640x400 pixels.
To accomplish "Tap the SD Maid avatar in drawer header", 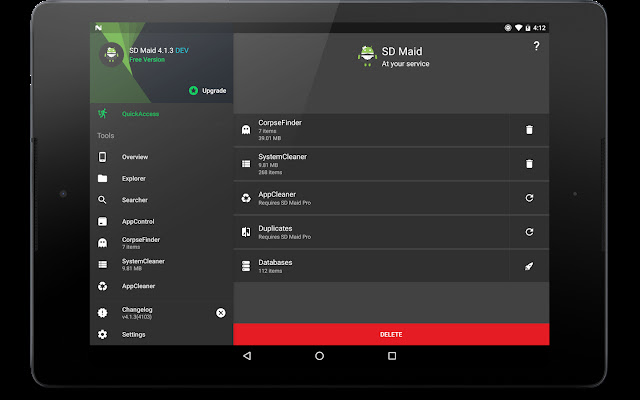I will pyautogui.click(x=111, y=55).
